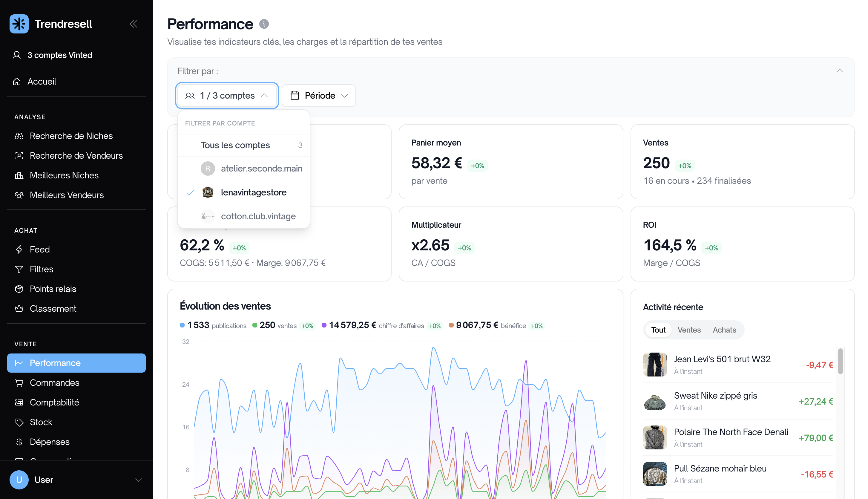Click the ROI 164,5 % value
868x499 pixels.
coord(669,245)
